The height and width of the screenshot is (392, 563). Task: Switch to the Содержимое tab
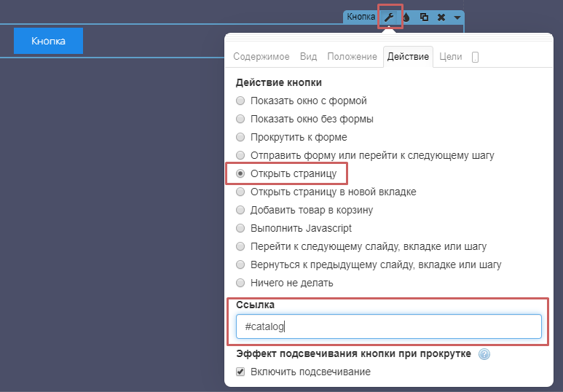click(x=261, y=57)
